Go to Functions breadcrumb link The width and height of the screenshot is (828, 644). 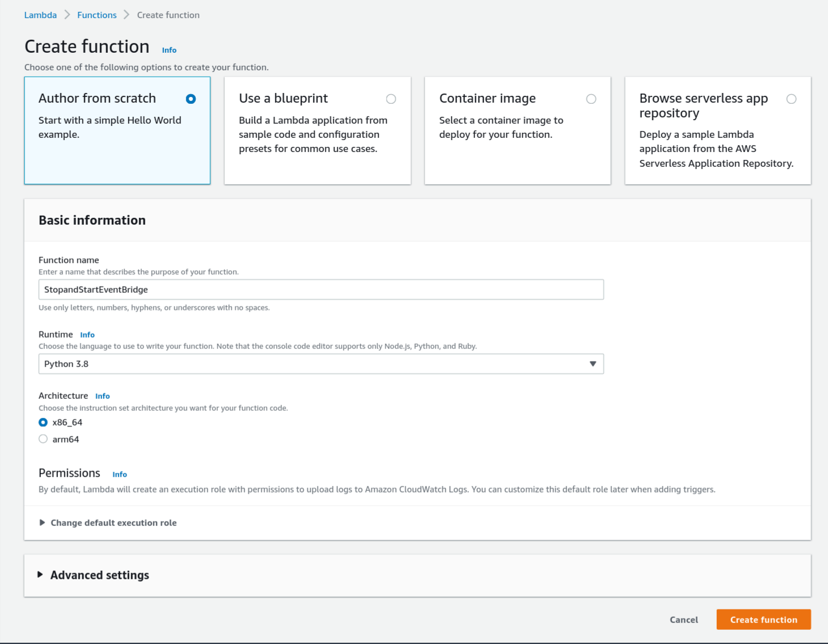pos(97,15)
